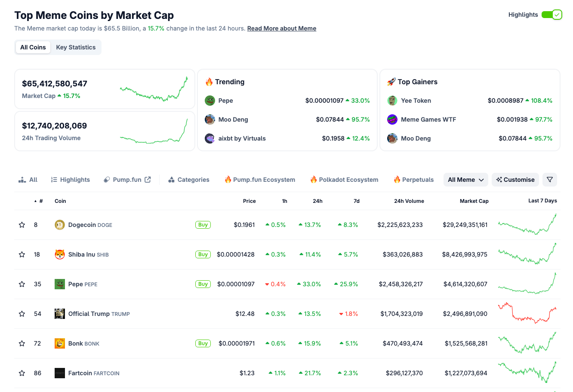This screenshot has height=392, width=573.
Task: Click the Buy button for Pepe
Action: (x=203, y=284)
